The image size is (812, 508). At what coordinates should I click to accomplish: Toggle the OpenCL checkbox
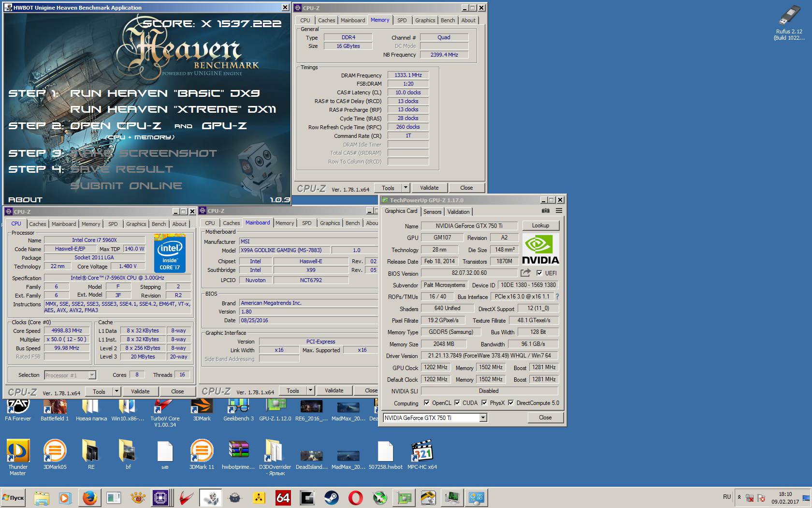coord(426,403)
